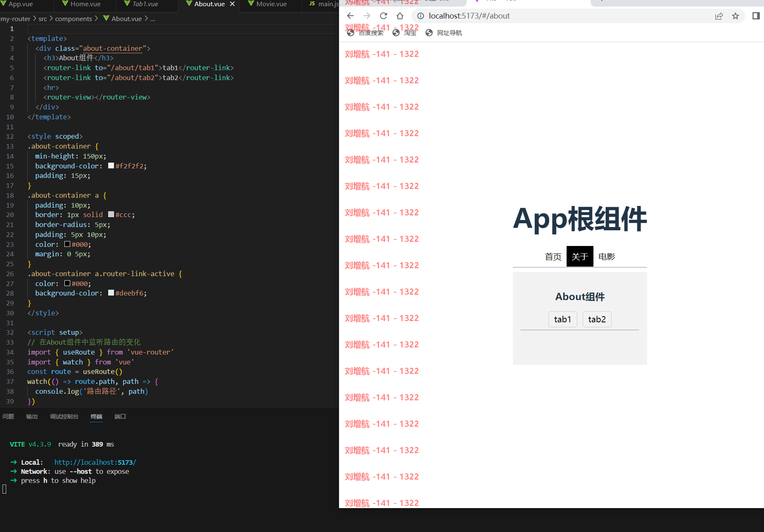Screen dimensions: 764x532
Task: Toggle browser side panel icon
Action: [756, 16]
